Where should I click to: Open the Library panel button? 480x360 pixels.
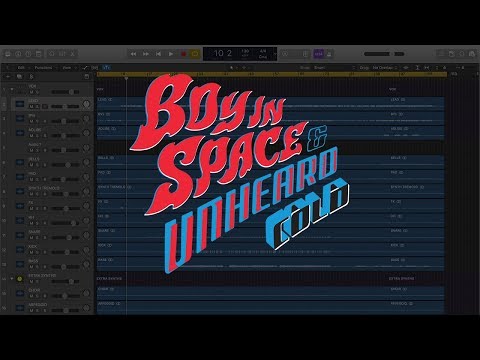8,54
